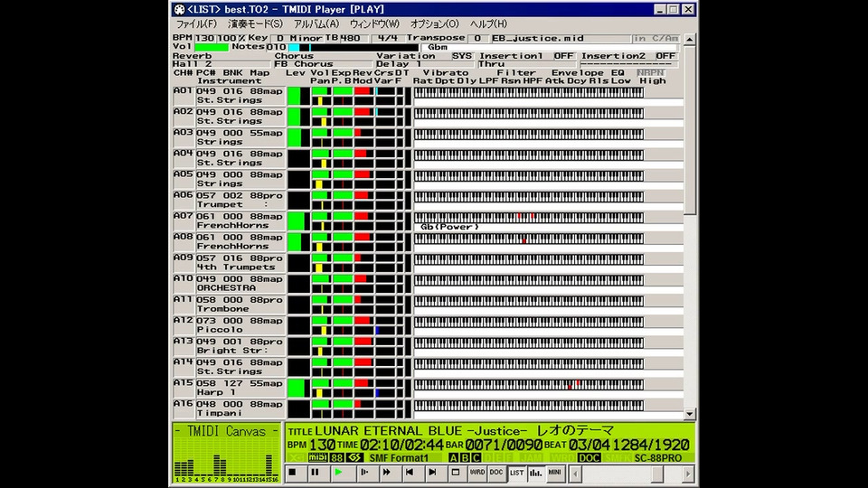Switch to the MINI player mode

tap(554, 473)
